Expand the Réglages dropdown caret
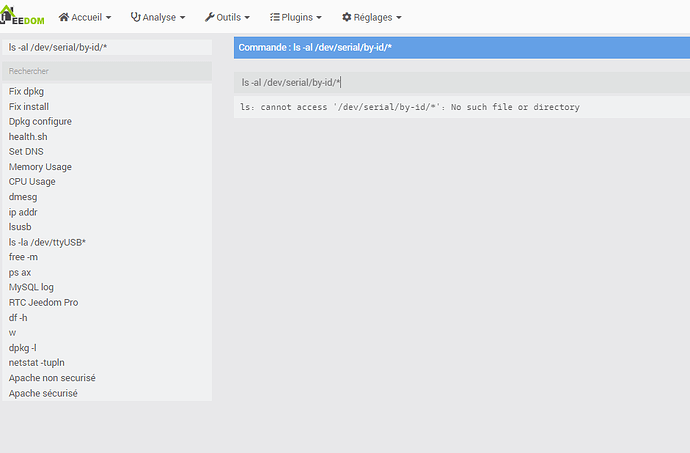 point(399,18)
